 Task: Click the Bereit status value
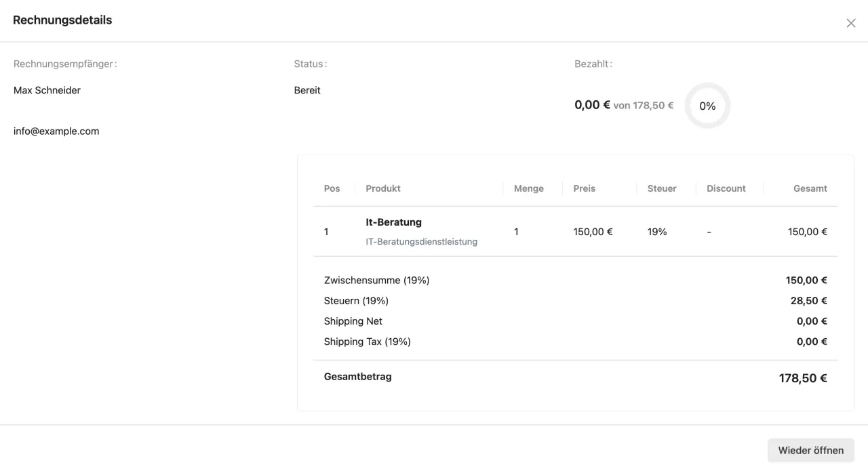[307, 90]
